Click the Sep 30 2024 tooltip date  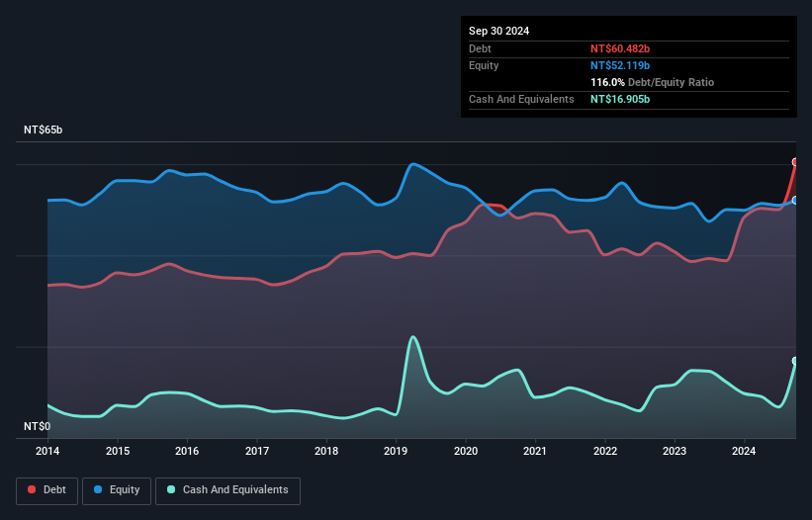click(498, 31)
